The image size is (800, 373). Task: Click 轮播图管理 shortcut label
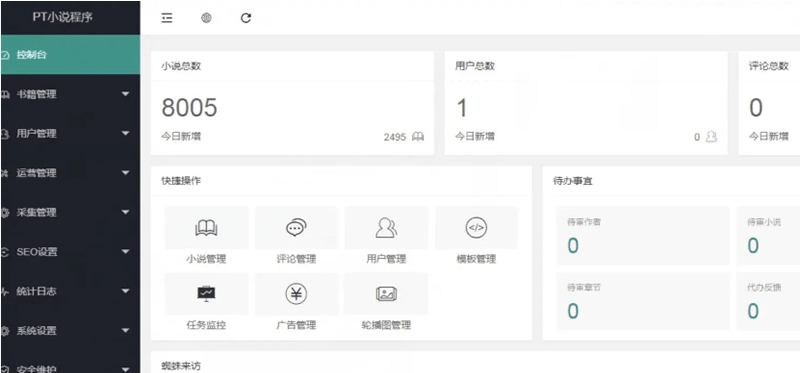[x=386, y=325]
